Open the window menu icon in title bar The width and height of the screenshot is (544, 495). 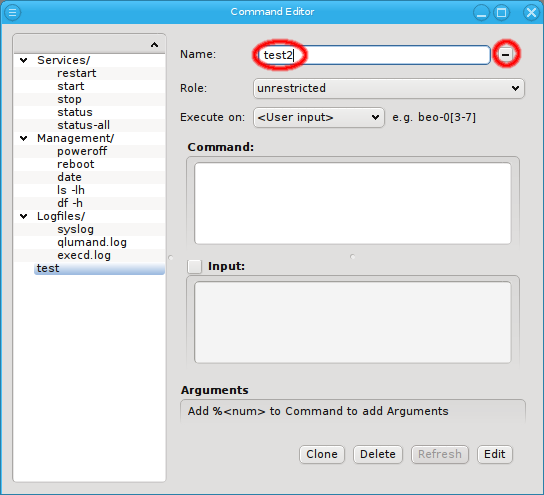[x=12, y=12]
